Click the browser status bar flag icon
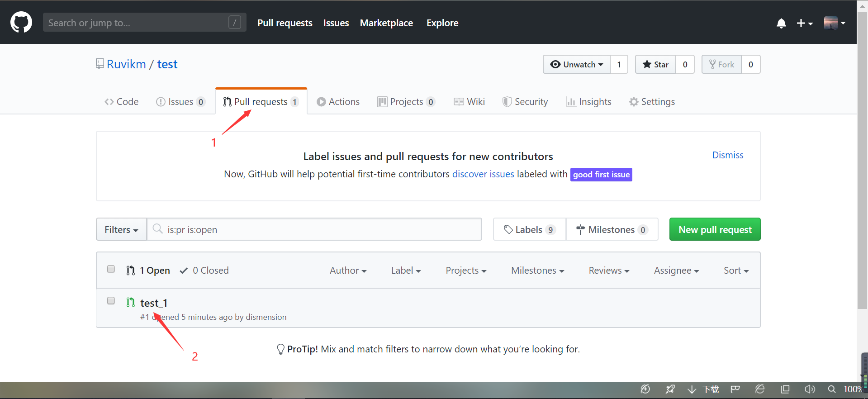This screenshot has width=868, height=399. point(735,389)
